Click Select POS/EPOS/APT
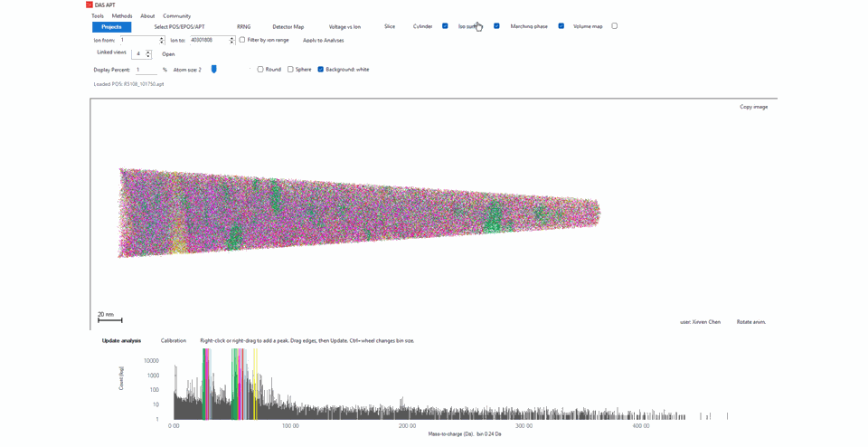Image resolution: width=868 pixels, height=447 pixels. pos(179,26)
